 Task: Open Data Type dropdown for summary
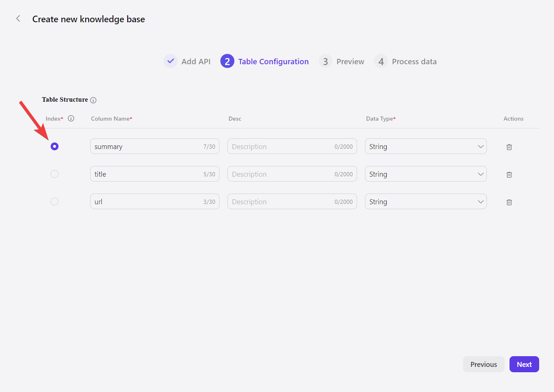click(x=425, y=147)
